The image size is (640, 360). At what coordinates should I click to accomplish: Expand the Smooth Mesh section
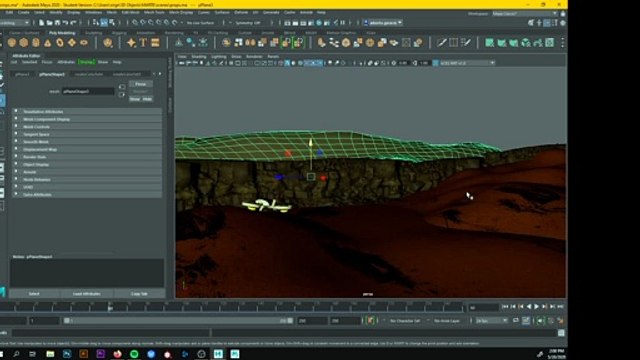pyautogui.click(x=87, y=142)
